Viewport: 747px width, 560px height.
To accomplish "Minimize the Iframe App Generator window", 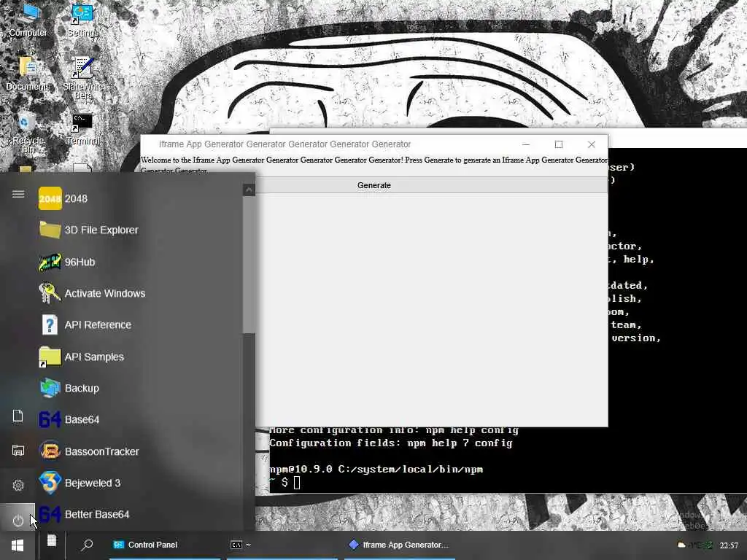I will point(526,144).
